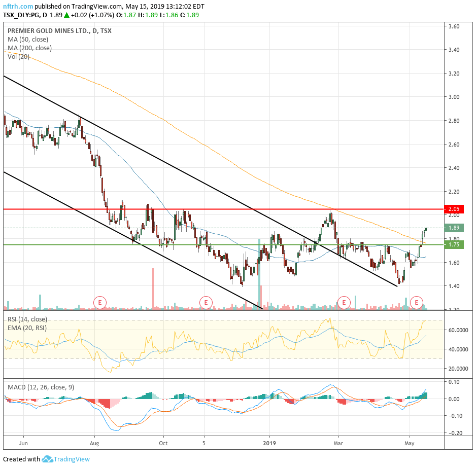Screen dimensions: 476x468
Task: Click the Vol (20) indicator legend
Action: 18,56
